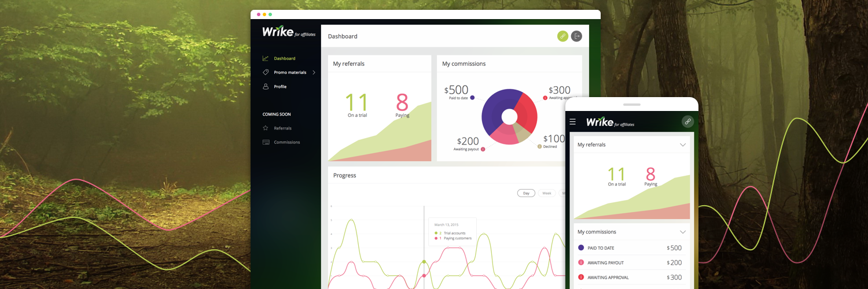Click the alert icon next to desktop Awaiting payout
Image resolution: width=868 pixels, height=289 pixels.
[483, 149]
